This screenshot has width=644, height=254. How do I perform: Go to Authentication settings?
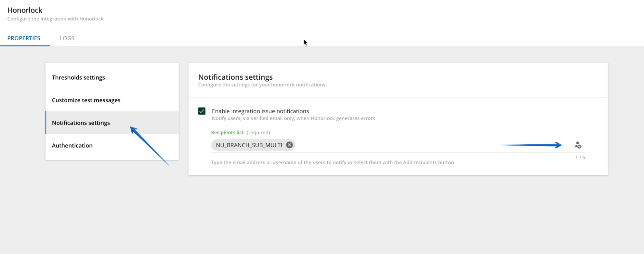point(112,145)
